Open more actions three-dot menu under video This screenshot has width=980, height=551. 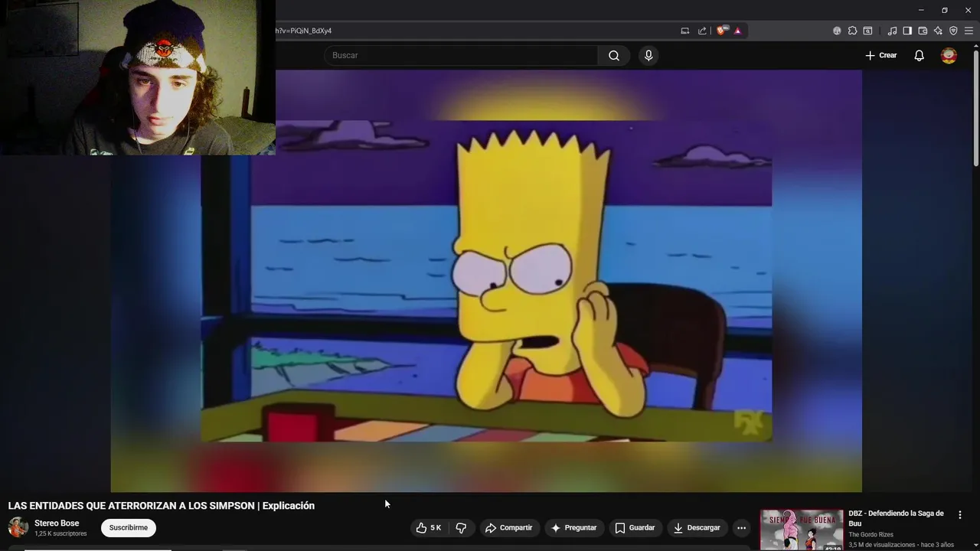741,528
